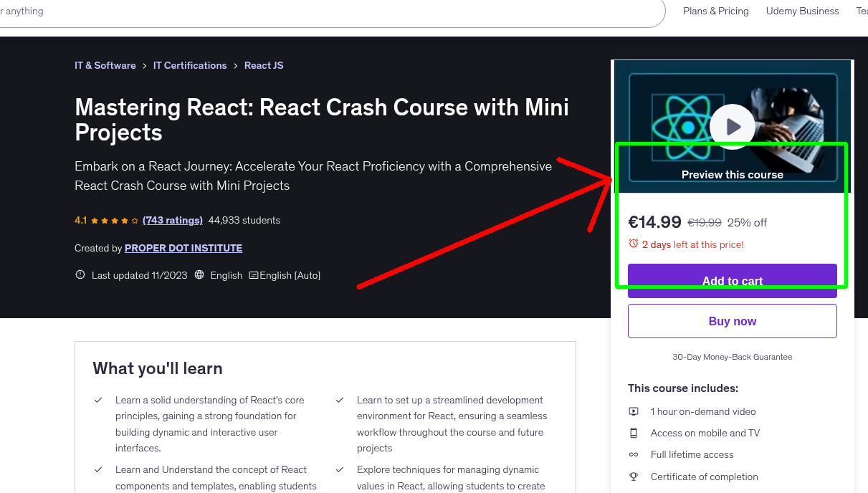Viewport: 868px width, 493px height.
Task: Click the full lifetime access icon
Action: 634,454
